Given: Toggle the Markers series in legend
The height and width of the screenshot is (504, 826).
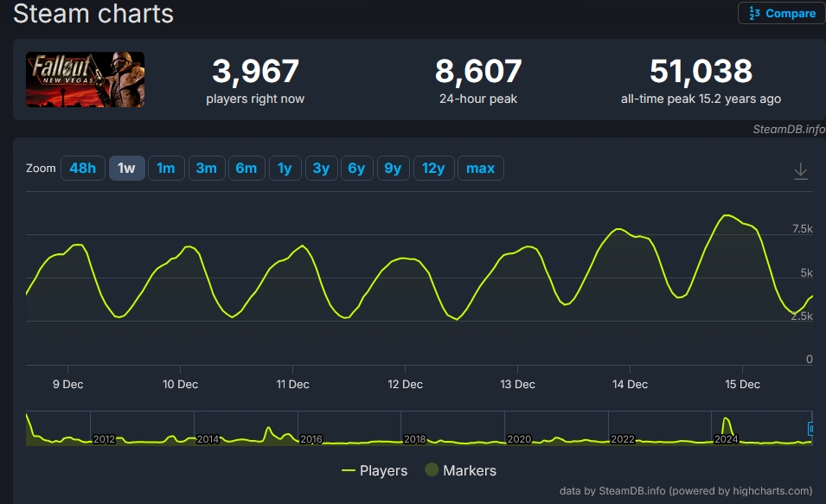Looking at the screenshot, I should tap(461, 470).
